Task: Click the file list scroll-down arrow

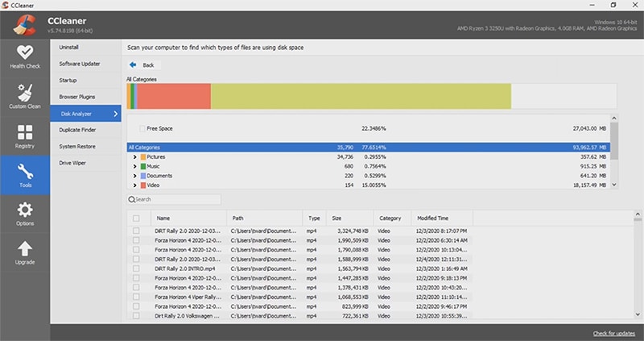Action: (638, 314)
